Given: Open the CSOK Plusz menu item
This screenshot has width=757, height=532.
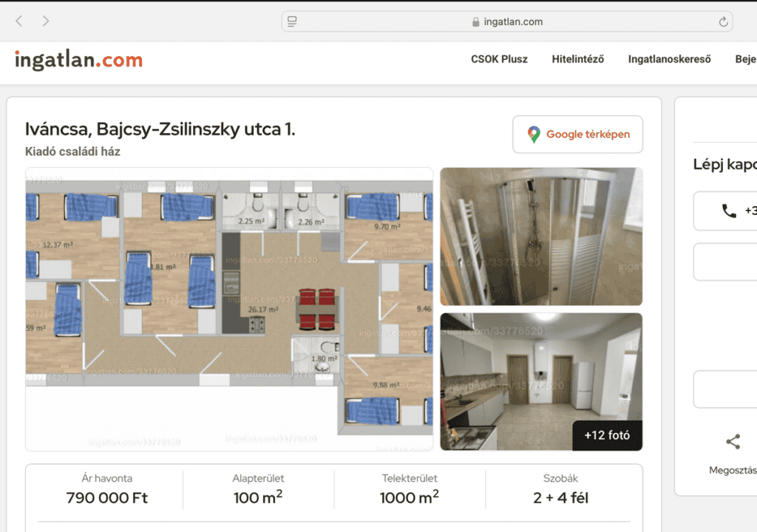Looking at the screenshot, I should (x=499, y=59).
